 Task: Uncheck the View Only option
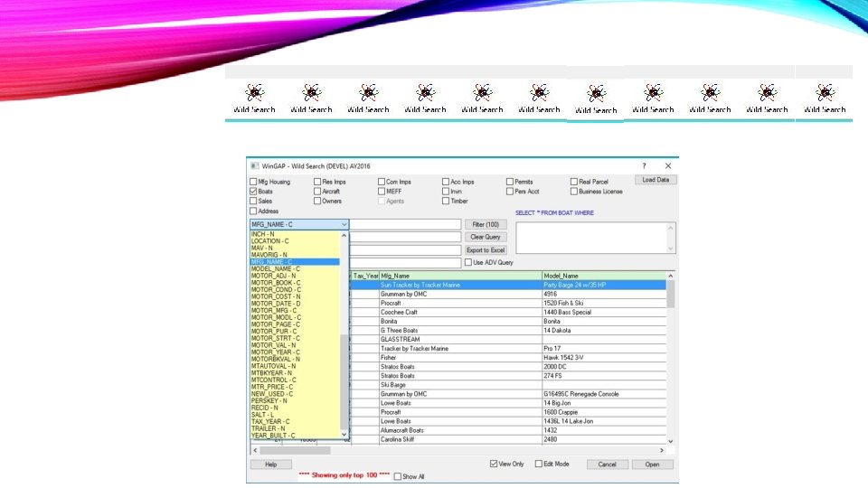(x=494, y=464)
